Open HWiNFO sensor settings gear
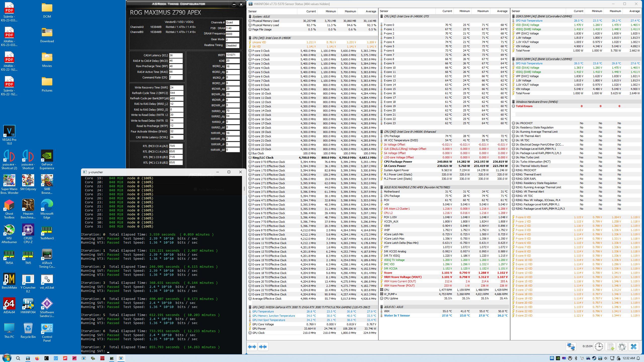644x362 pixels. coord(622,347)
